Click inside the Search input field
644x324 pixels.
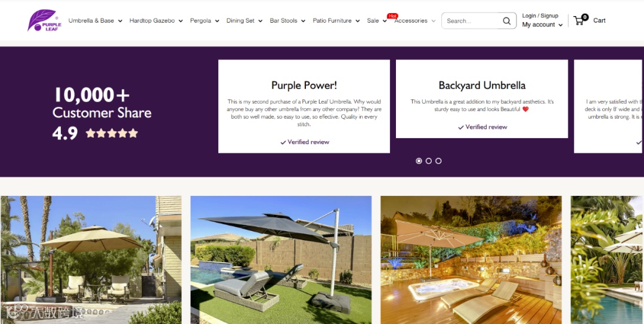[x=472, y=21]
